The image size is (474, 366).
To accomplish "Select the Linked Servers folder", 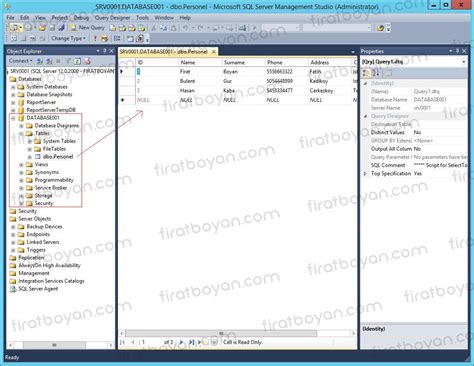I will click(x=43, y=242).
